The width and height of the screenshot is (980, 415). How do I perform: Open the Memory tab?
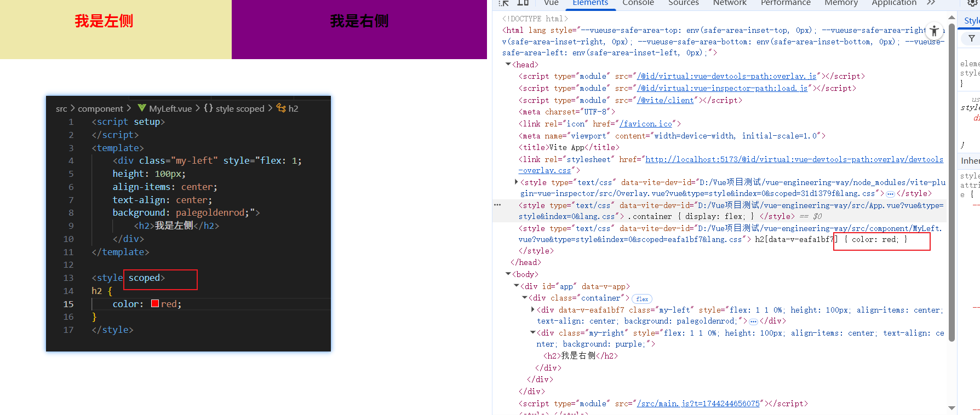(841, 3)
